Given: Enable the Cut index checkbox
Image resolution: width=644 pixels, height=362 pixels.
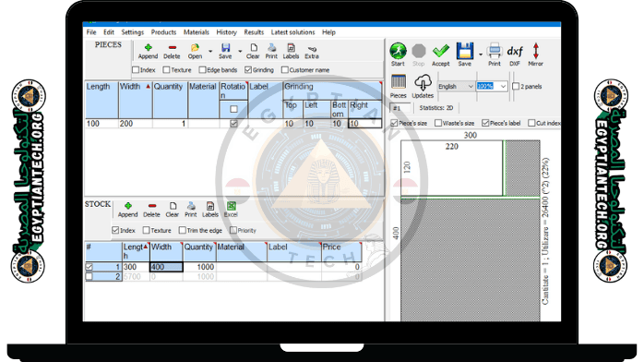Looking at the screenshot, I should (x=531, y=123).
